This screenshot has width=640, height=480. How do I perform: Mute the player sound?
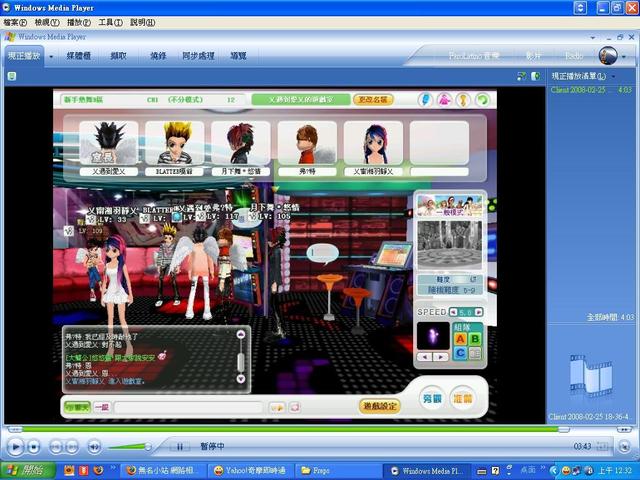(x=94, y=447)
